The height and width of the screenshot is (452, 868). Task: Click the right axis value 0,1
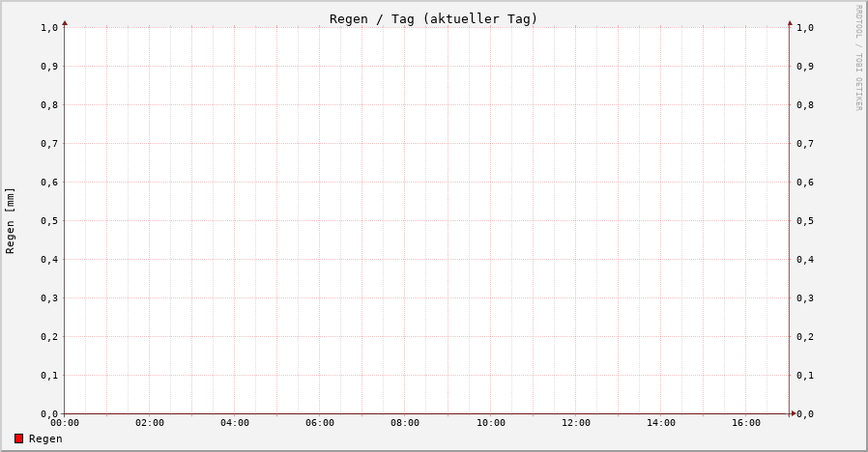(805, 376)
